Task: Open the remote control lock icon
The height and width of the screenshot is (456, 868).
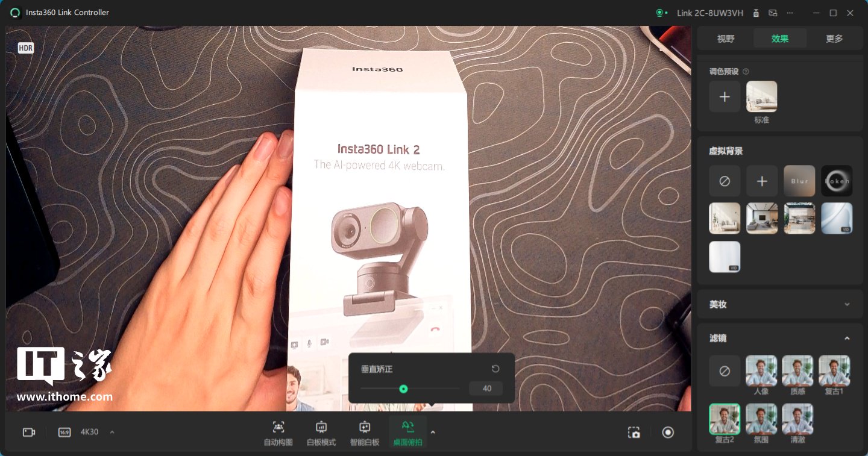Action: 756,13
